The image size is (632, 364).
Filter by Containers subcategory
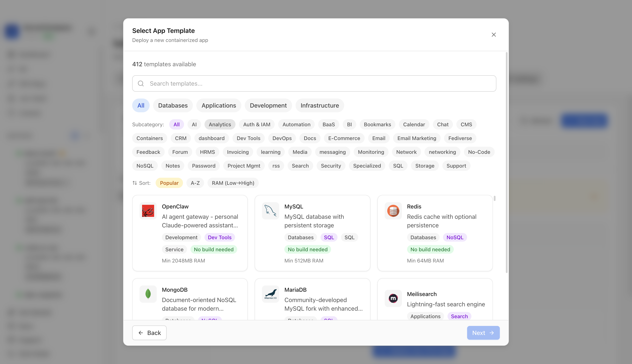[150, 138]
